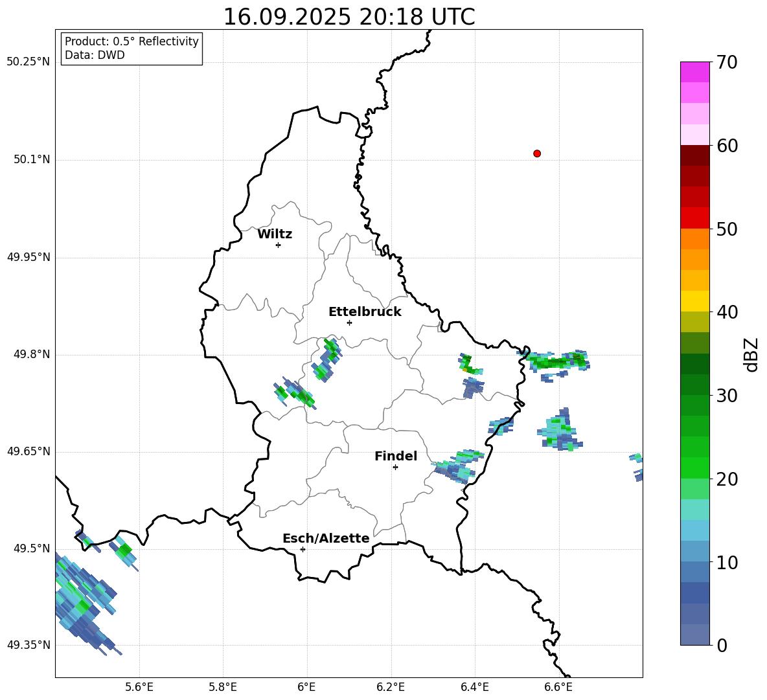Click the yellow colorbar segment above 40
The image size is (767, 700).
tap(694, 301)
